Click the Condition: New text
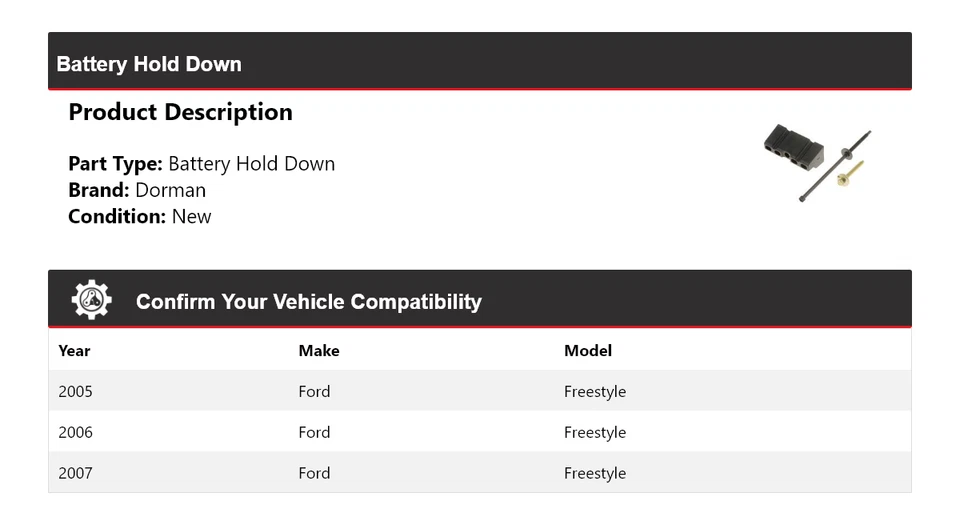 pos(140,216)
